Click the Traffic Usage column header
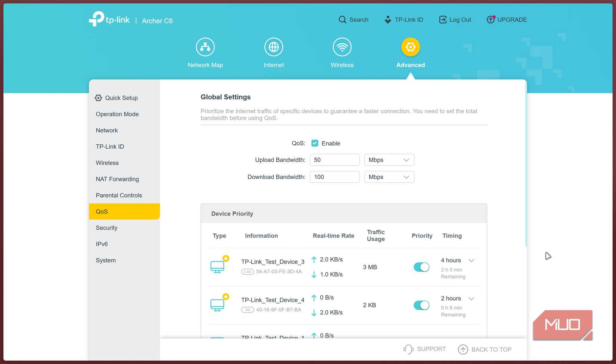 point(376,235)
